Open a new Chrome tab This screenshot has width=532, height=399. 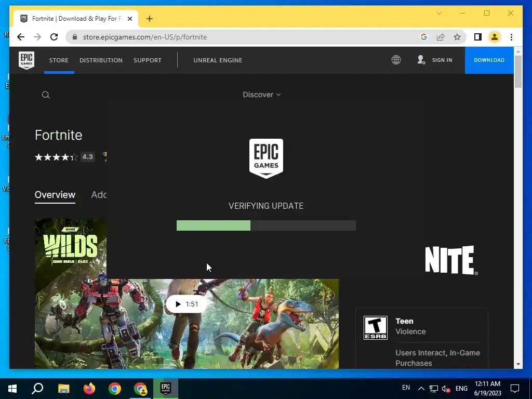click(x=150, y=19)
